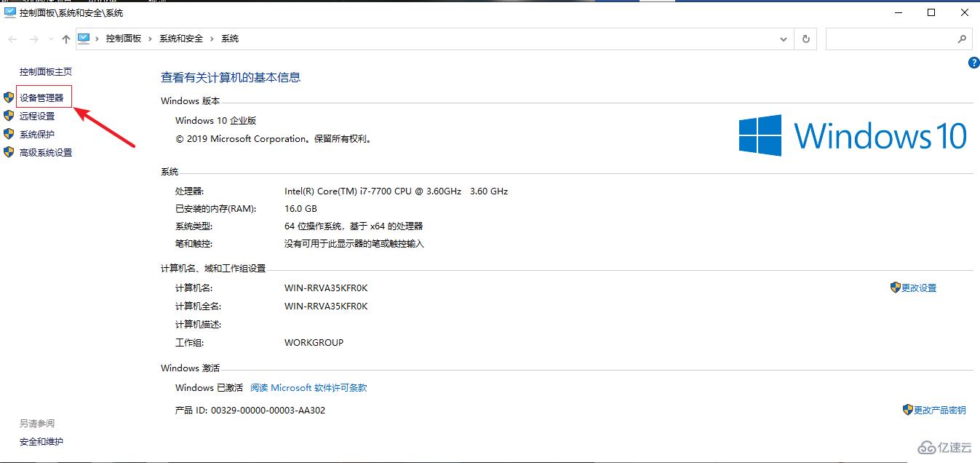The width and height of the screenshot is (980, 463).
Task: Click the refresh button in address bar
Action: click(805, 39)
